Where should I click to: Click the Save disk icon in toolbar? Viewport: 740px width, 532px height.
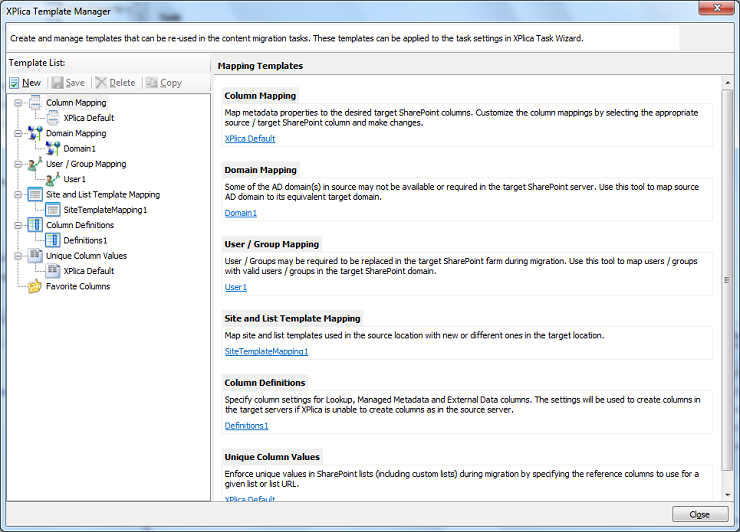[58, 83]
